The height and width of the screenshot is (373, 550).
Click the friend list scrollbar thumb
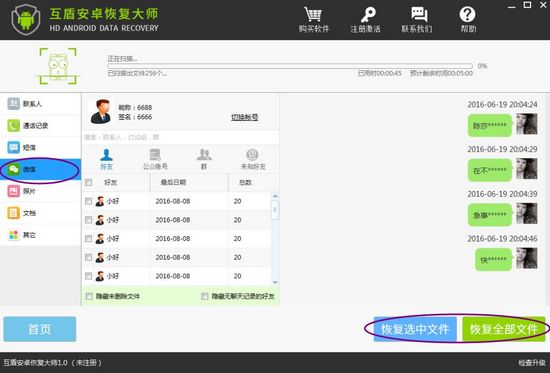(275, 209)
